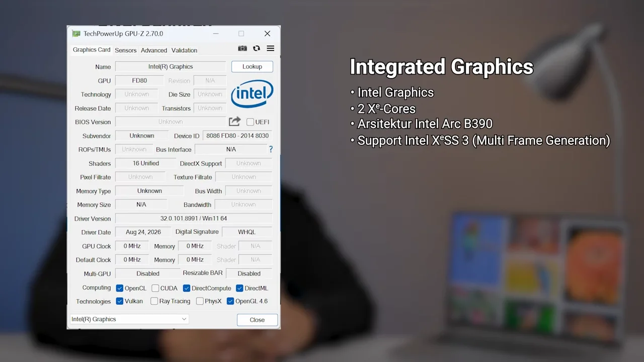Toggle the UEFI checkbox

pos(250,122)
